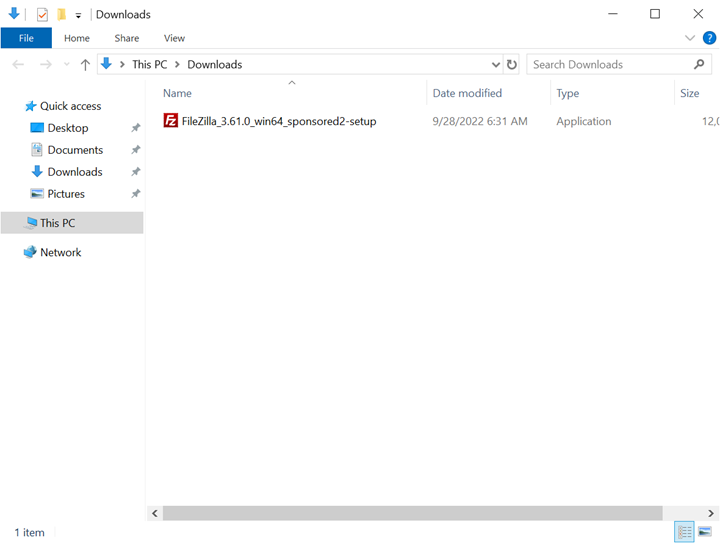Click the Application type cell
Viewport: 720px width, 543px height.
(x=584, y=121)
